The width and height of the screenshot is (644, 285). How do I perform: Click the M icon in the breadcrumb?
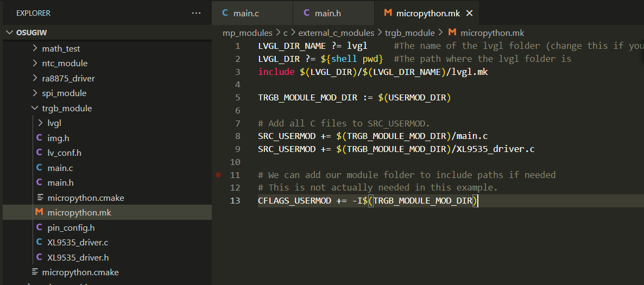point(452,33)
